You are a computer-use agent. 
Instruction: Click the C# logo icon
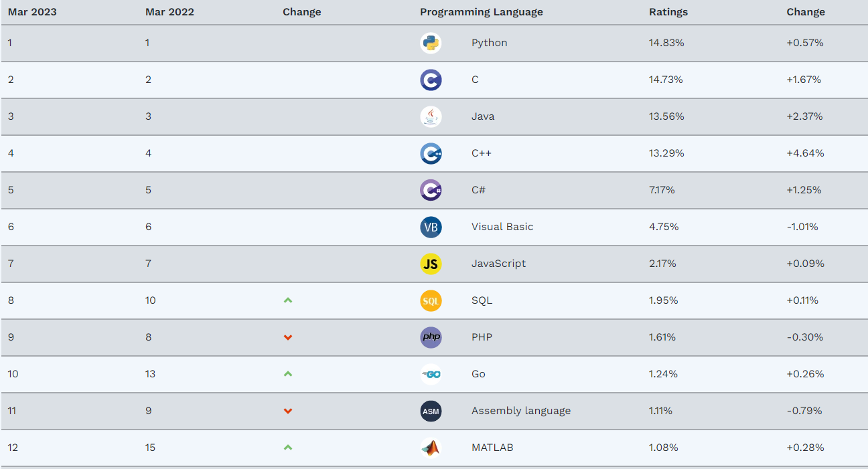coord(431,190)
